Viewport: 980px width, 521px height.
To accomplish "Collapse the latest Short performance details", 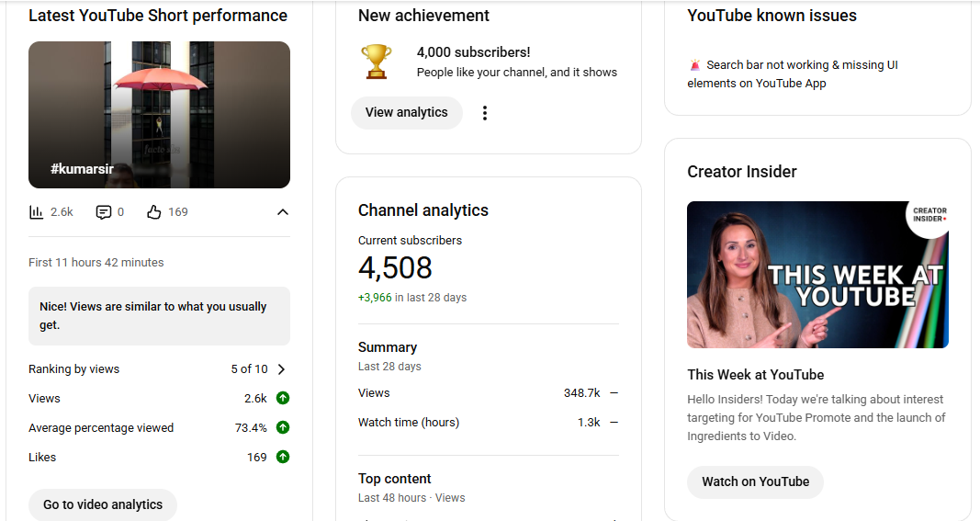I will click(283, 212).
